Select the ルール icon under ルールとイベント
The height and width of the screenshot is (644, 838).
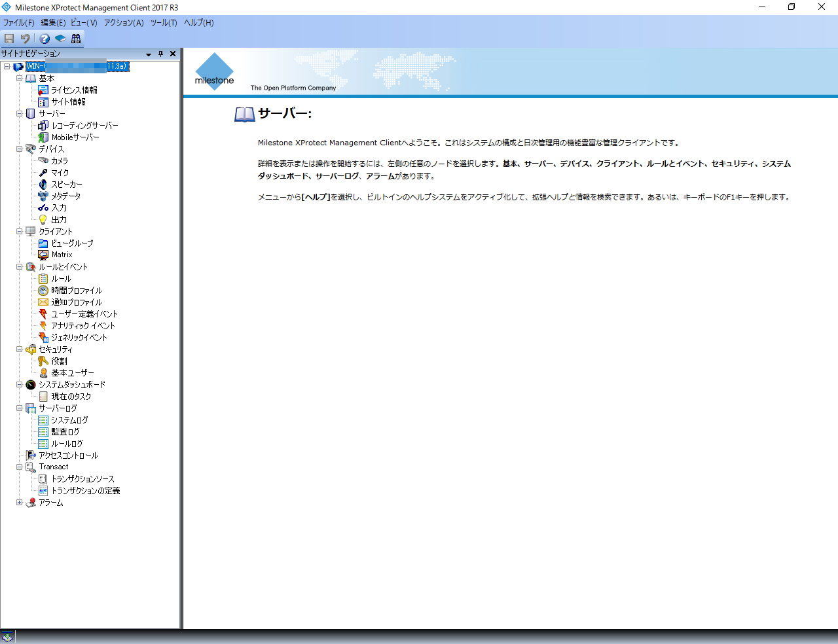pyautogui.click(x=43, y=278)
